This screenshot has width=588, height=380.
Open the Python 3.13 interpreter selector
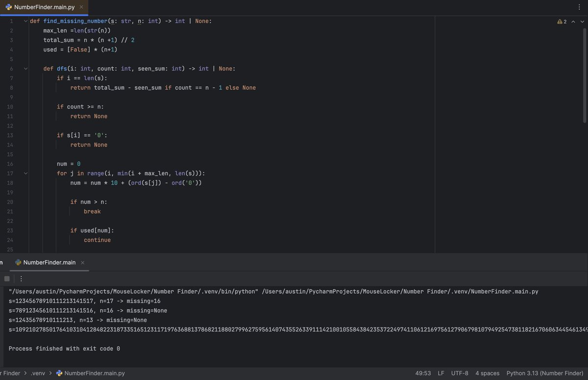coord(544,373)
